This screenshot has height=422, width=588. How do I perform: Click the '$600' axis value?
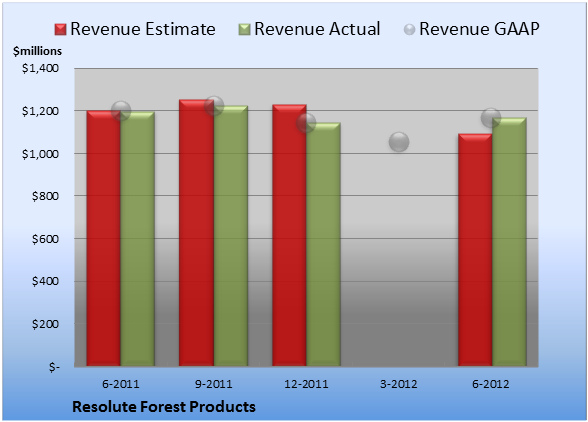point(45,239)
